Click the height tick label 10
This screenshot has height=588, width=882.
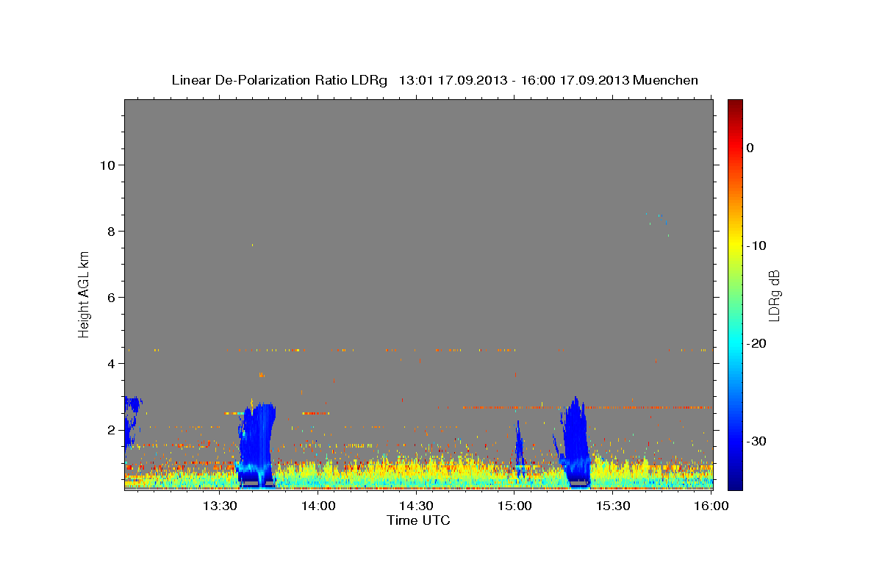pos(107,165)
